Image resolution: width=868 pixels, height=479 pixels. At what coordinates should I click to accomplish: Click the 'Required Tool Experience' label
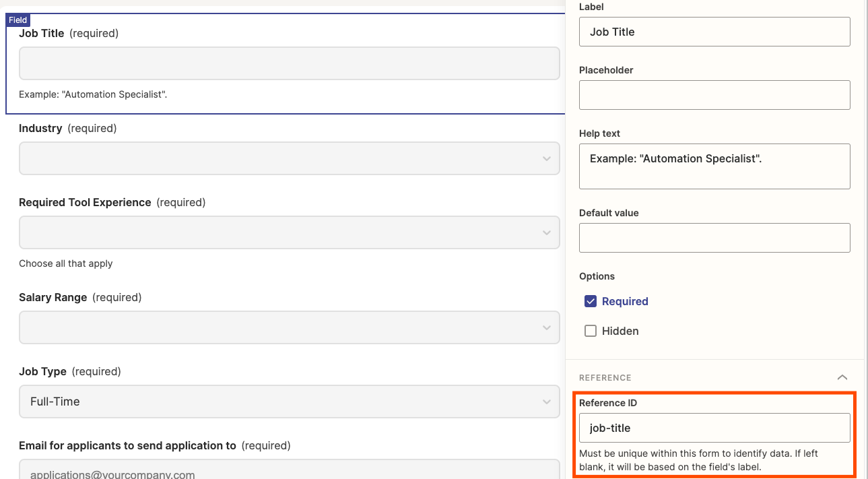click(x=85, y=202)
